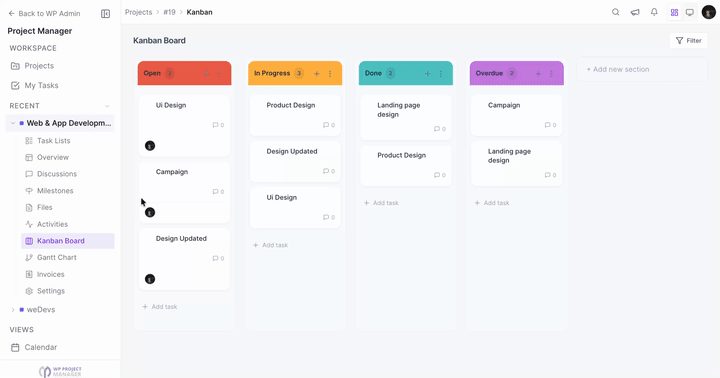Image resolution: width=720 pixels, height=378 pixels.
Task: Click comment icon on Ui Design in Open
Action: pos(215,125)
